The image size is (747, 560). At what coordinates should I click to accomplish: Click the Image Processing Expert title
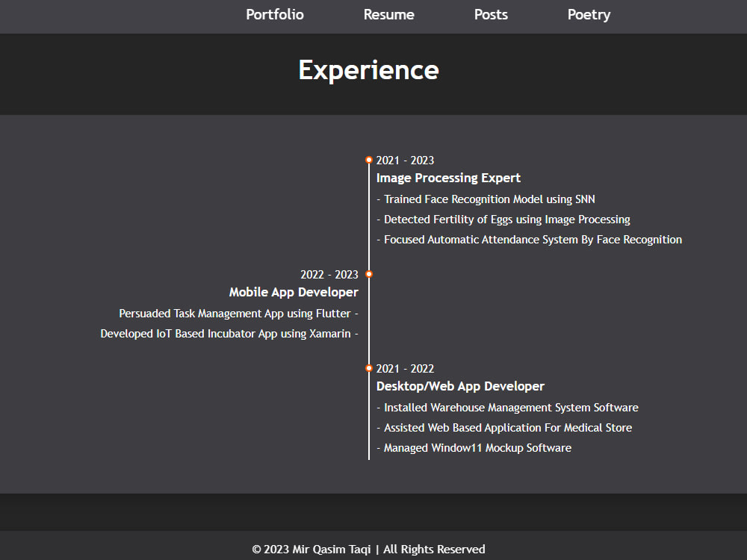448,178
